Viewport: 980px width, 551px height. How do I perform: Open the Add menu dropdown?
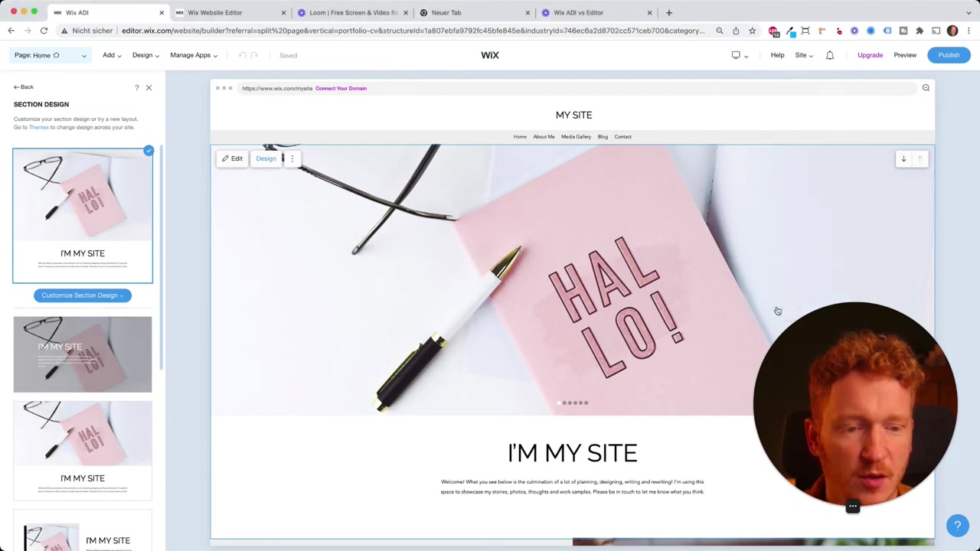pyautogui.click(x=112, y=55)
